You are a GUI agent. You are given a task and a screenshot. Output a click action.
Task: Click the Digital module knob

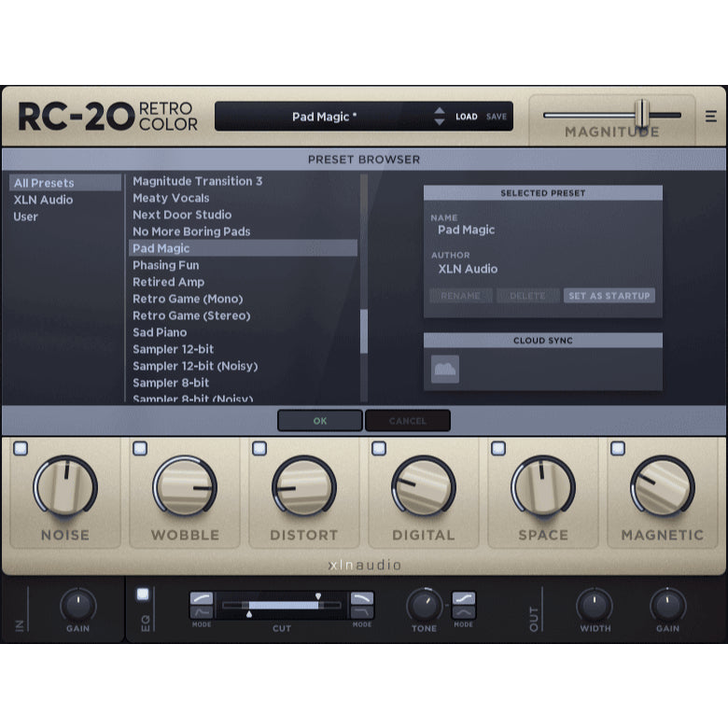(424, 486)
